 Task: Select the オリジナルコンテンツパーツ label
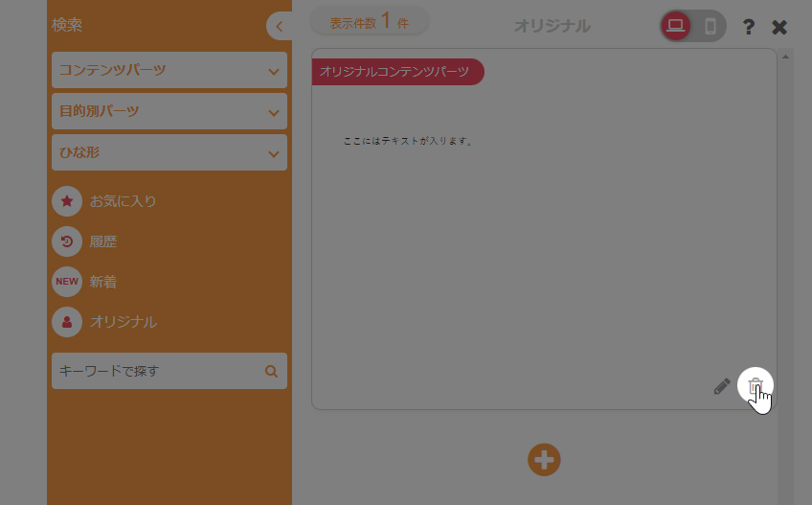(395, 72)
